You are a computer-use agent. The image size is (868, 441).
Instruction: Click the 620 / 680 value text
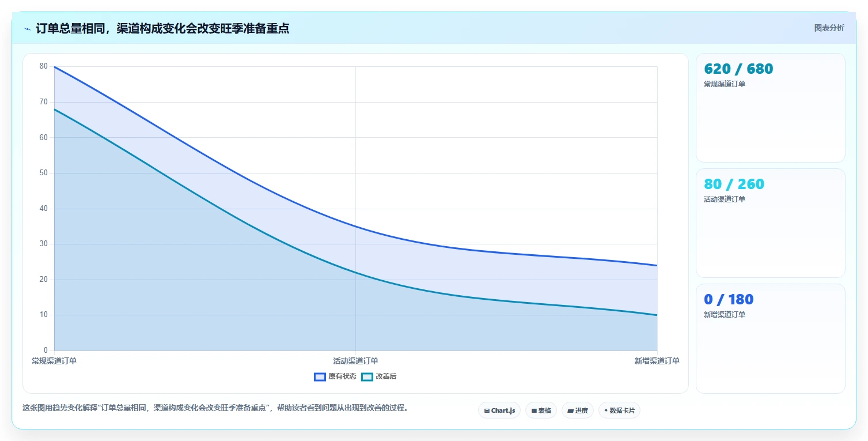click(x=738, y=69)
